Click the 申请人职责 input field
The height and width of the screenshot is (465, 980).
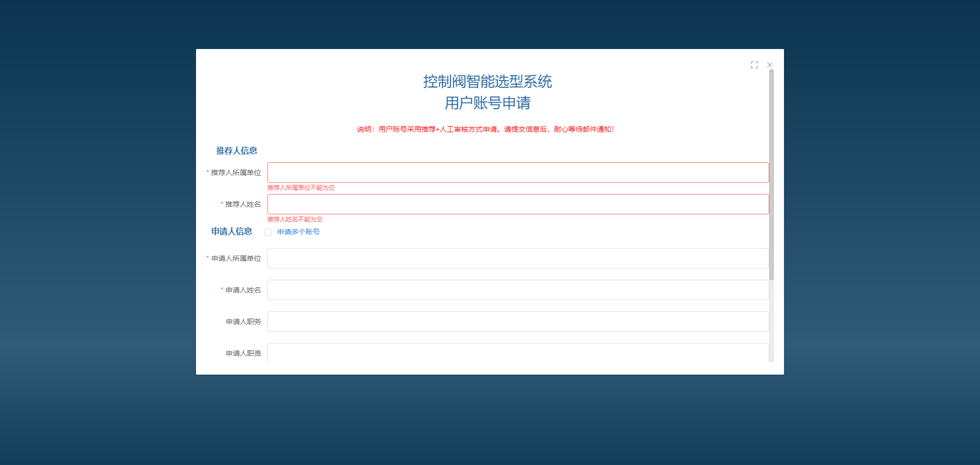click(518, 353)
